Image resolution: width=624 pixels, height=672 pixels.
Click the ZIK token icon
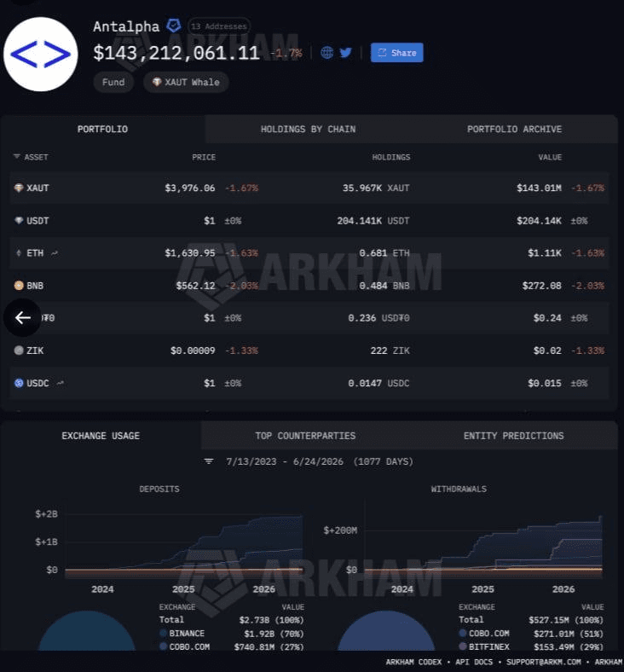pyautogui.click(x=19, y=350)
